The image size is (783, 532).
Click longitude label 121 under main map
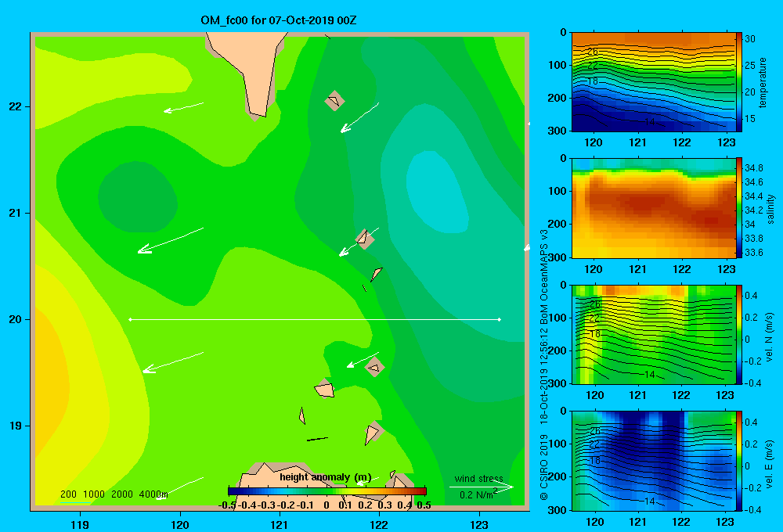click(280, 524)
